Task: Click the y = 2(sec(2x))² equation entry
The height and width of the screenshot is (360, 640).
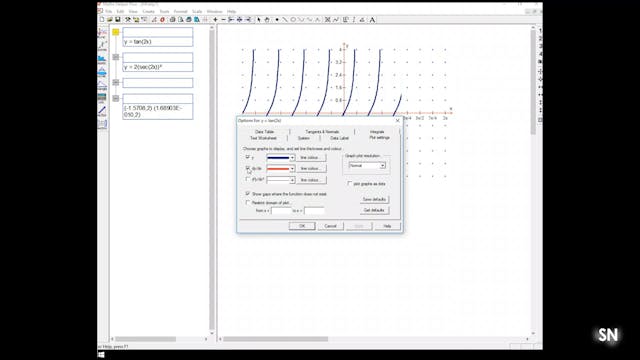Action: pos(158,67)
